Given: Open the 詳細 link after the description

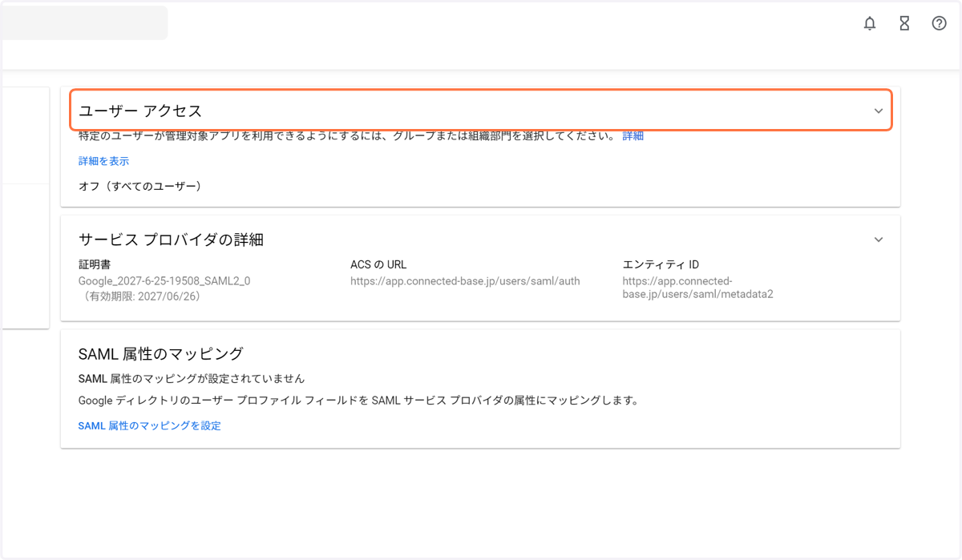Looking at the screenshot, I should pyautogui.click(x=633, y=136).
